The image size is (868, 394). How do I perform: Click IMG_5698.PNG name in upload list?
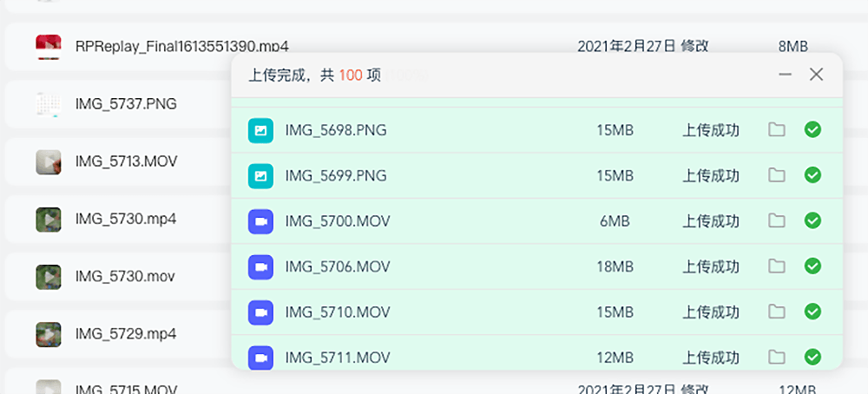pos(336,130)
